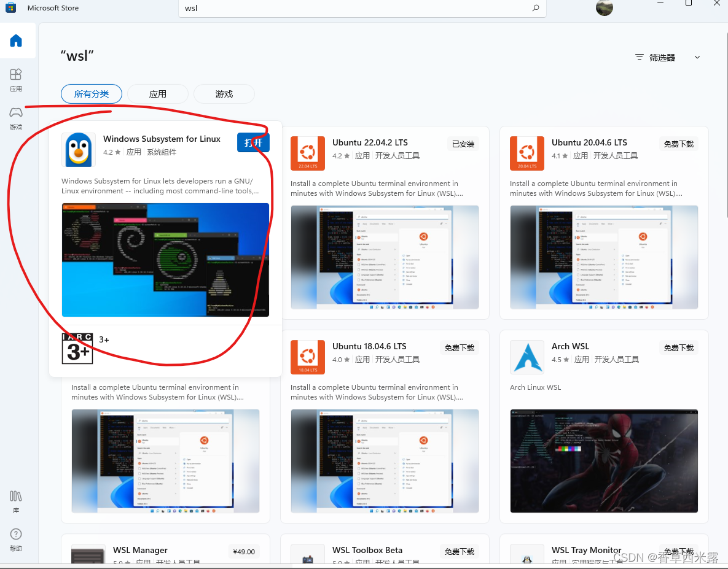This screenshot has width=728, height=569.
Task: Switch filter to 应用 category
Action: click(157, 94)
